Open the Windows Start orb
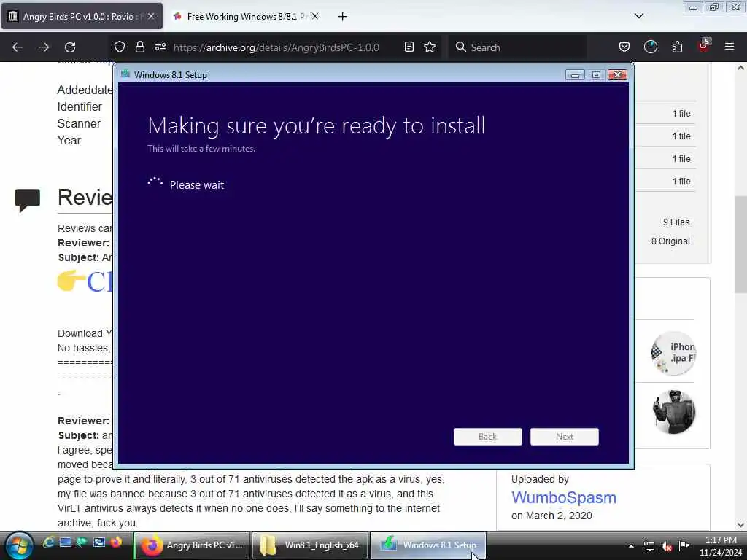The image size is (747, 560). pos(20,545)
